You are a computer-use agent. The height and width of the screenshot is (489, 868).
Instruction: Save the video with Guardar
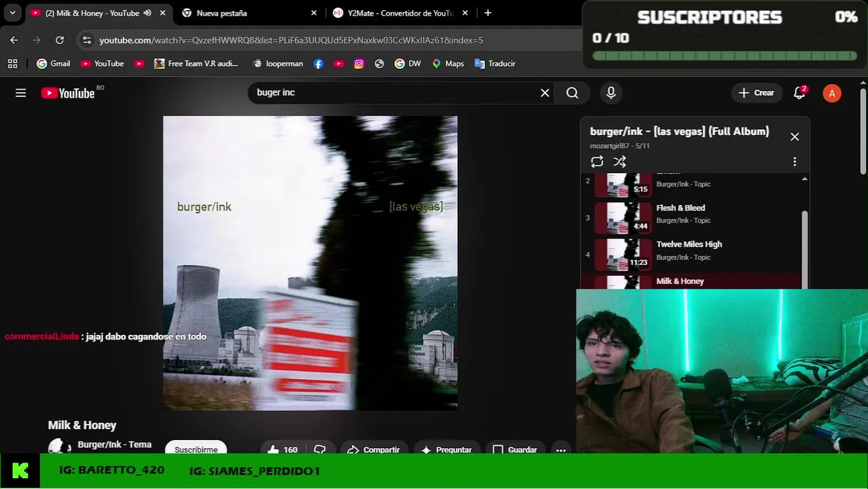point(514,450)
